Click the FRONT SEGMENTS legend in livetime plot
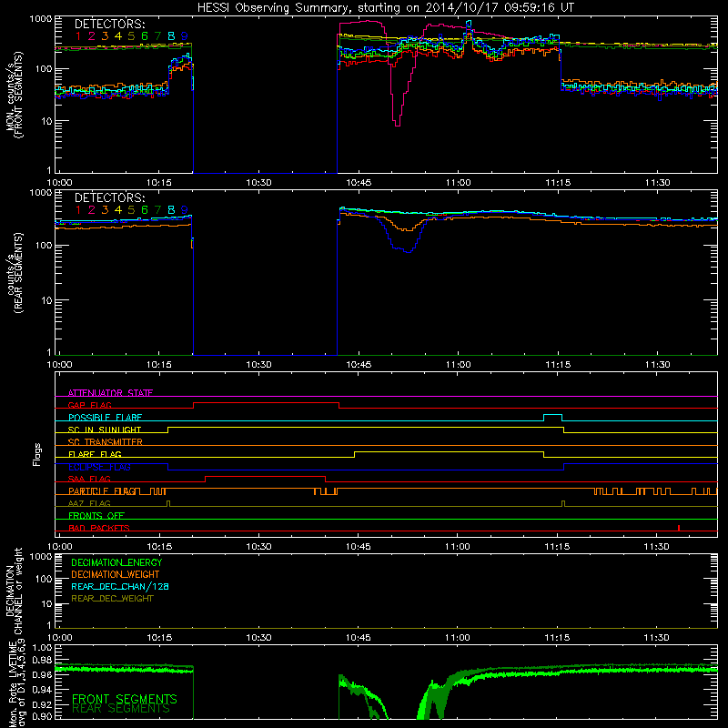 pos(125,699)
